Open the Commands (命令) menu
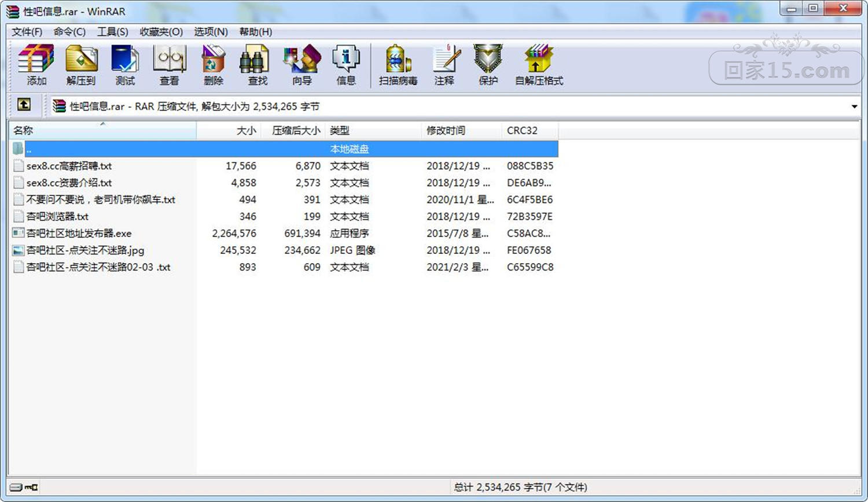The height and width of the screenshot is (502, 868). tap(69, 32)
